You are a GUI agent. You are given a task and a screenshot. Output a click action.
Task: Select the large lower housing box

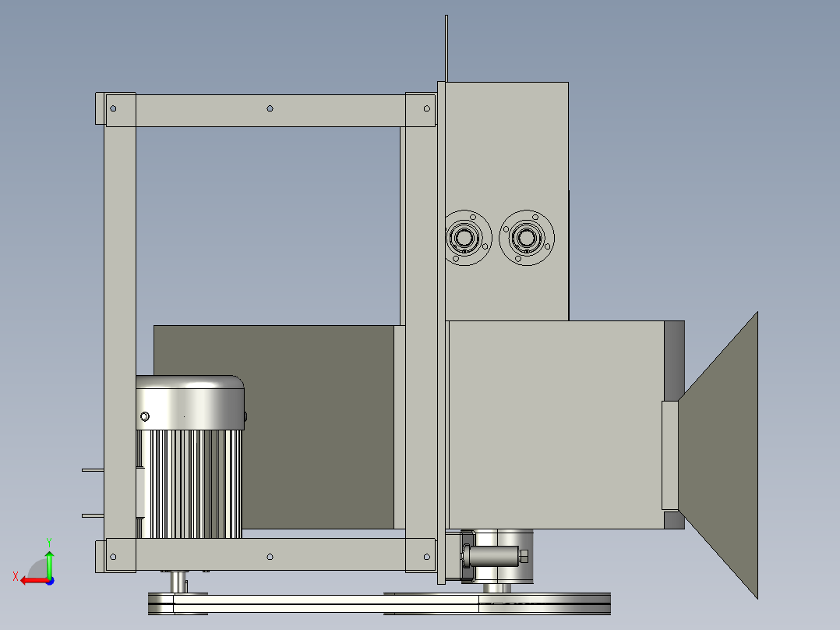556,425
